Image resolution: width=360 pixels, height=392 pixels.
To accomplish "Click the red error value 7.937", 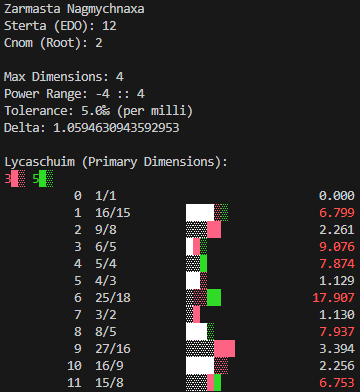I will point(337,332).
